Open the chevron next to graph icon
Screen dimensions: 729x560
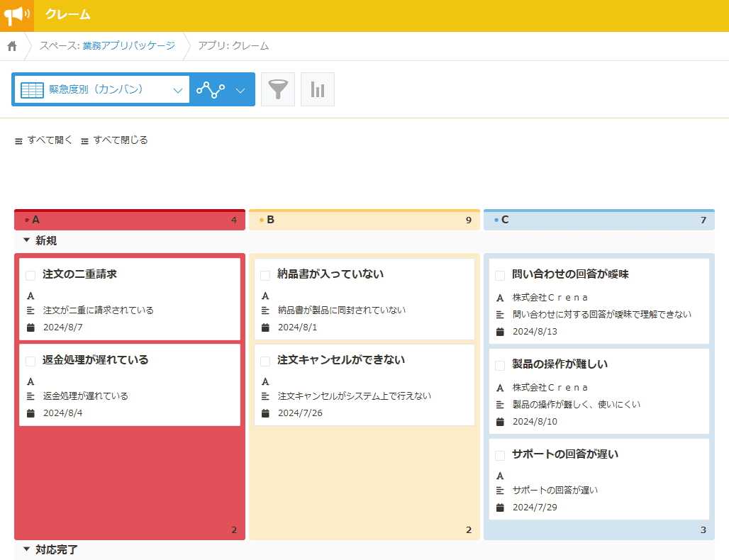pos(240,90)
